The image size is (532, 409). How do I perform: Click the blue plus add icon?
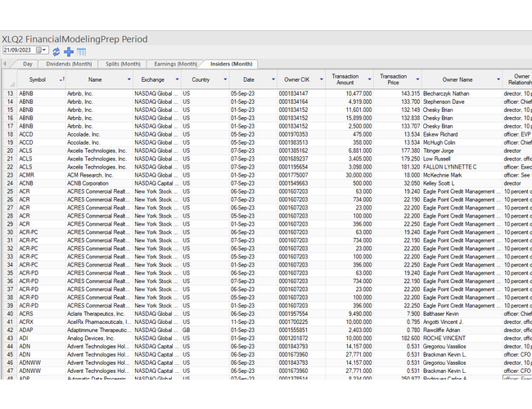pos(69,52)
